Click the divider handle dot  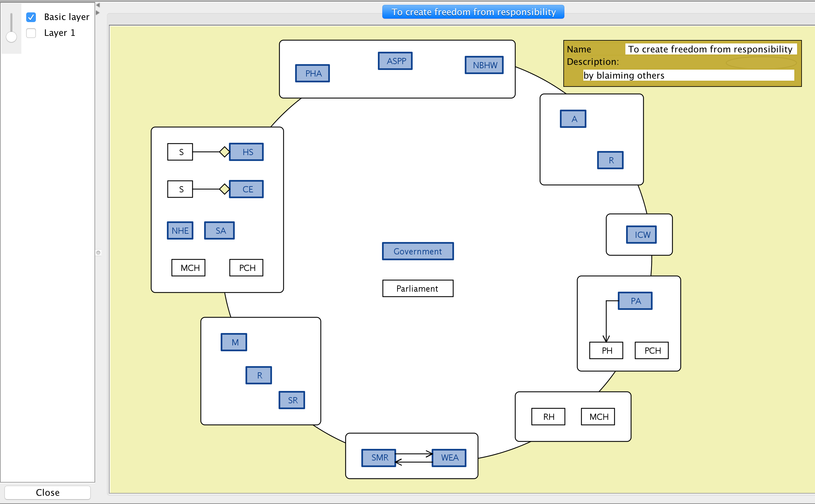(98, 253)
